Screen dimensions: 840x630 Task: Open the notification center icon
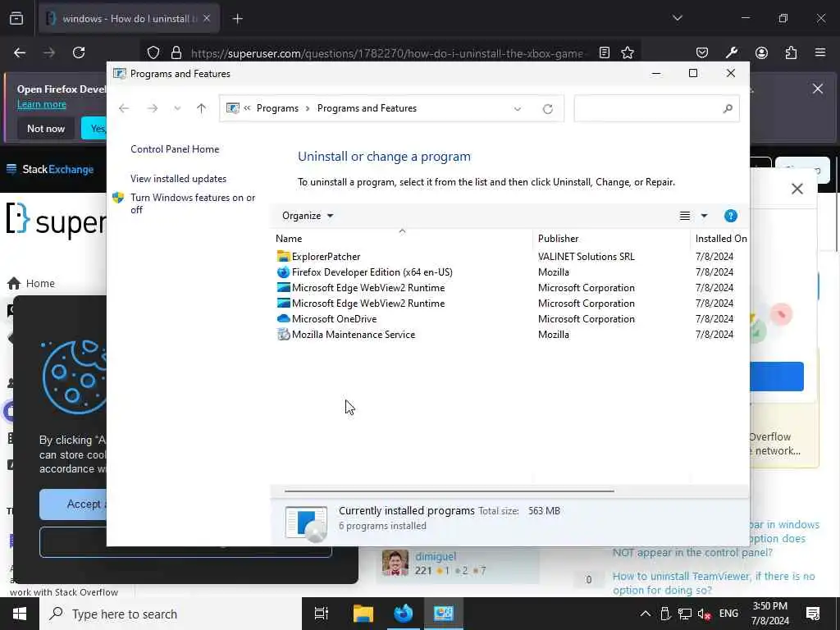813,614
